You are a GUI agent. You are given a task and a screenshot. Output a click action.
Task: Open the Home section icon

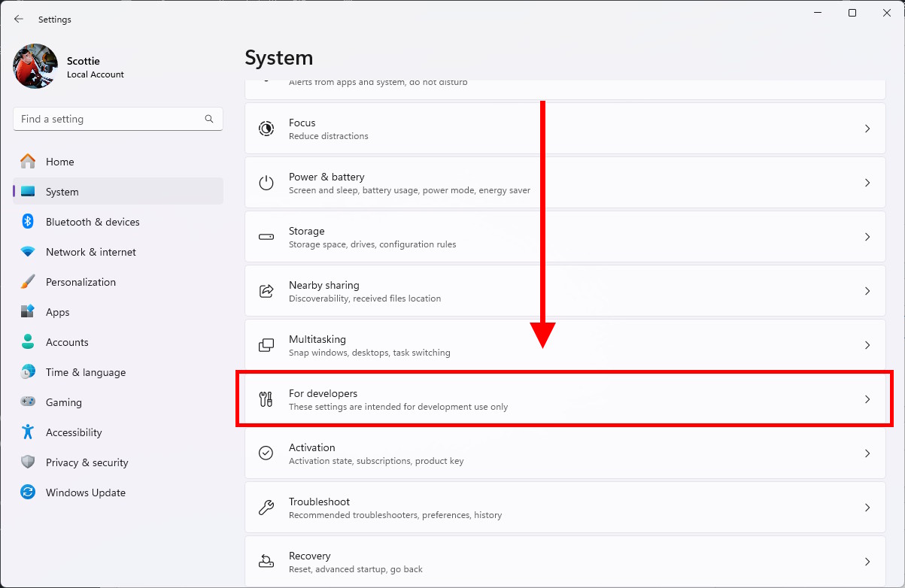(x=28, y=162)
